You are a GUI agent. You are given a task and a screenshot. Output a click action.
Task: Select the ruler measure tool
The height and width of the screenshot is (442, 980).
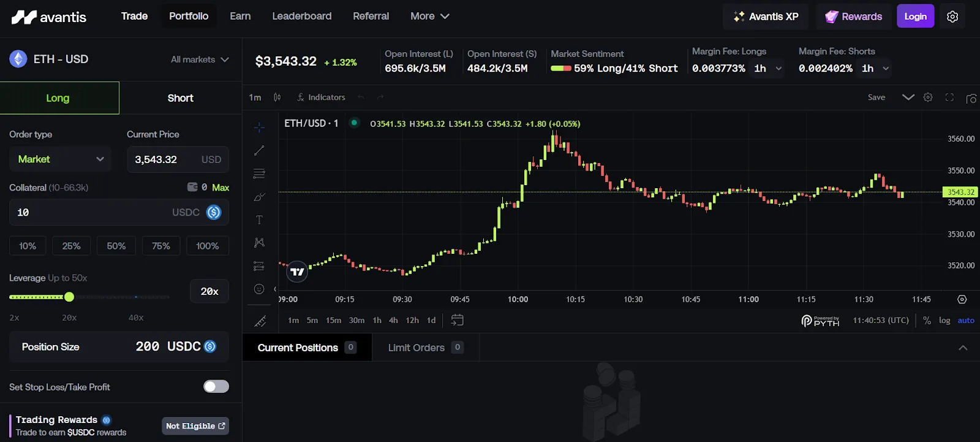[260, 321]
